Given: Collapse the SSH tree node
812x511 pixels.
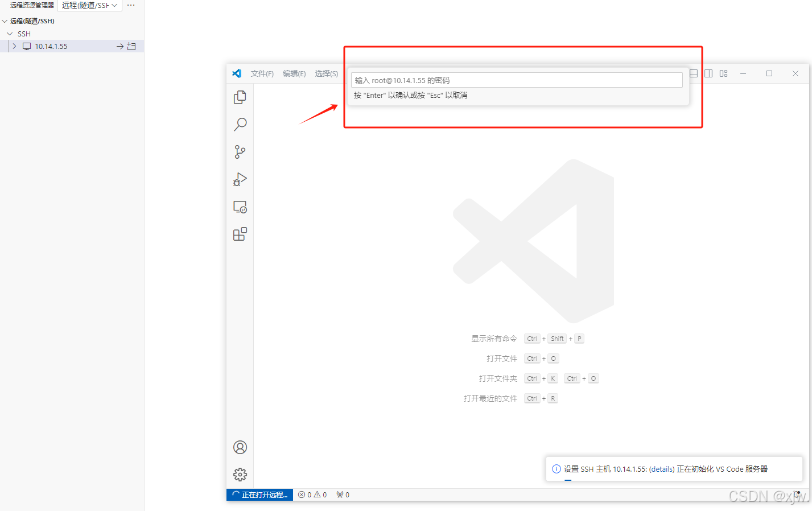Looking at the screenshot, I should (x=10, y=34).
